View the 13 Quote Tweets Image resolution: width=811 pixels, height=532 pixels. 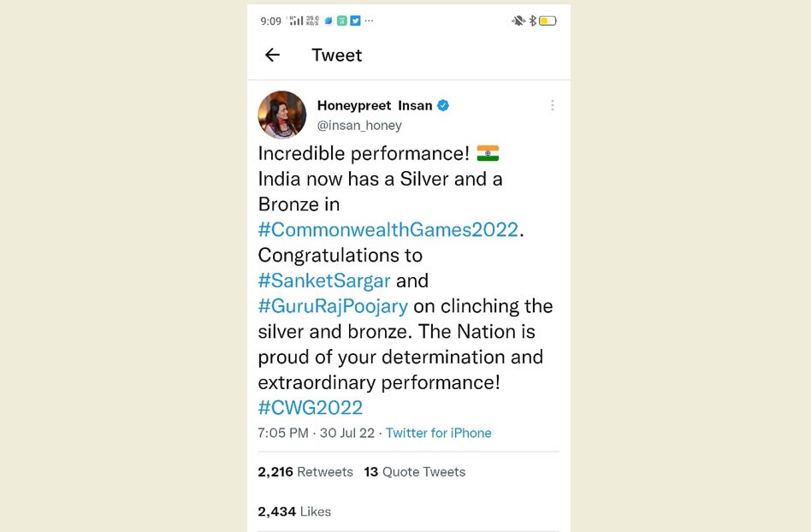415,472
